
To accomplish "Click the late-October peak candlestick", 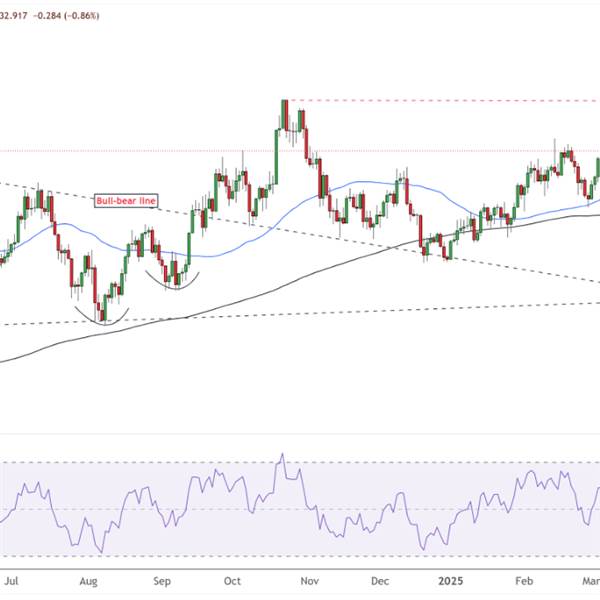I will [x=284, y=115].
